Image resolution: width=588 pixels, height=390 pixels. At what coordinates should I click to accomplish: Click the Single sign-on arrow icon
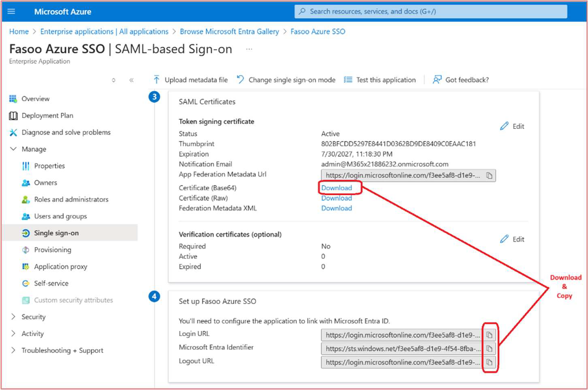pyautogui.click(x=26, y=233)
